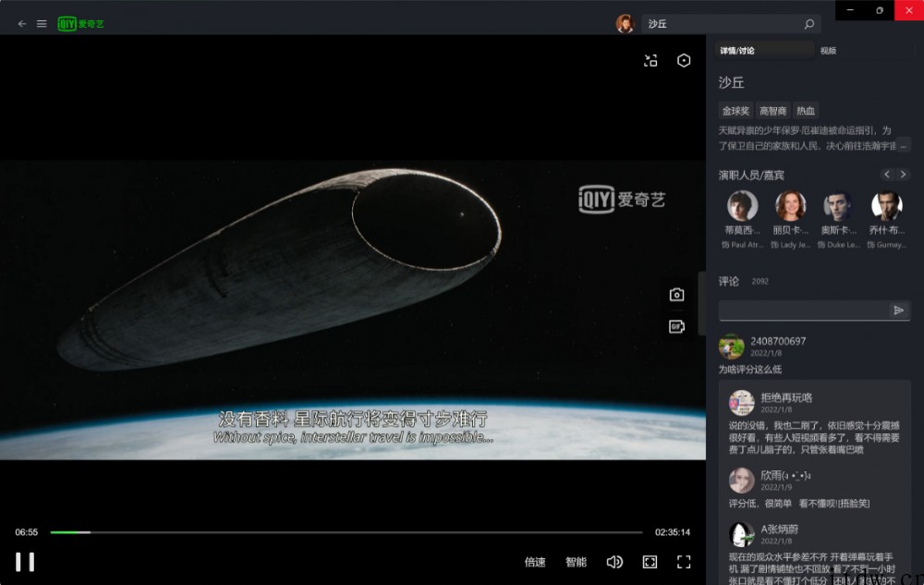This screenshot has height=585, width=924.
Task: Open the avatar of A张炳蔚
Action: [741, 534]
